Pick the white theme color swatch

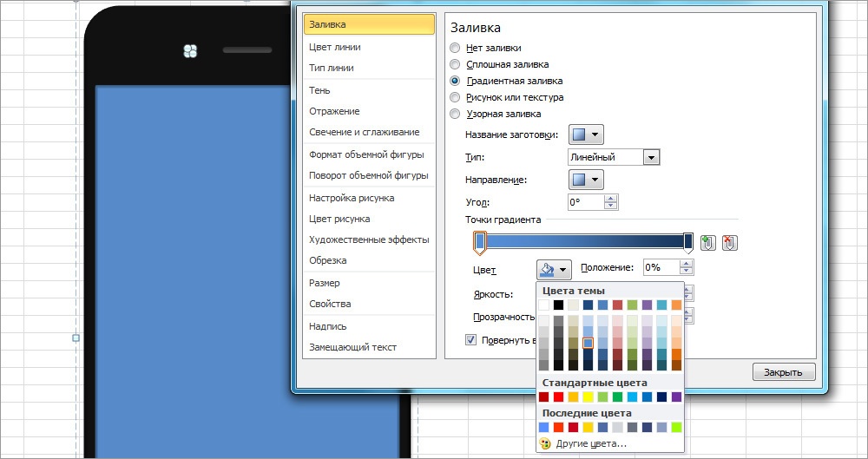coord(544,305)
